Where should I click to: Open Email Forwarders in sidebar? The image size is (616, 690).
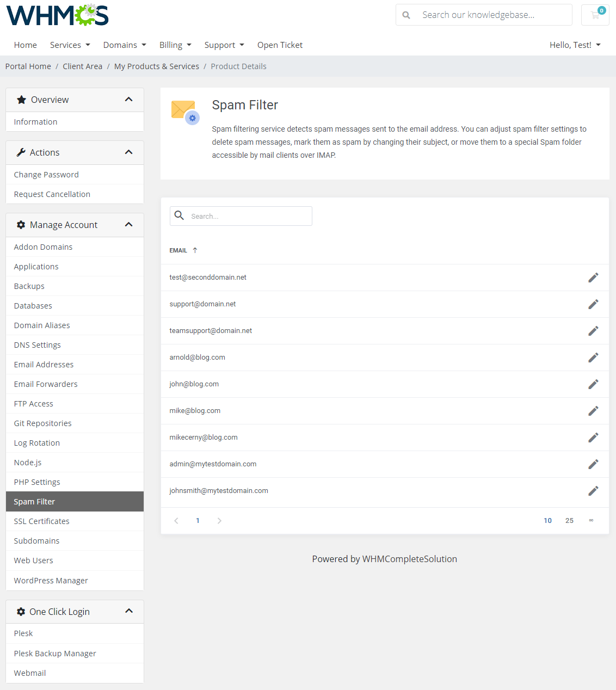click(75, 384)
